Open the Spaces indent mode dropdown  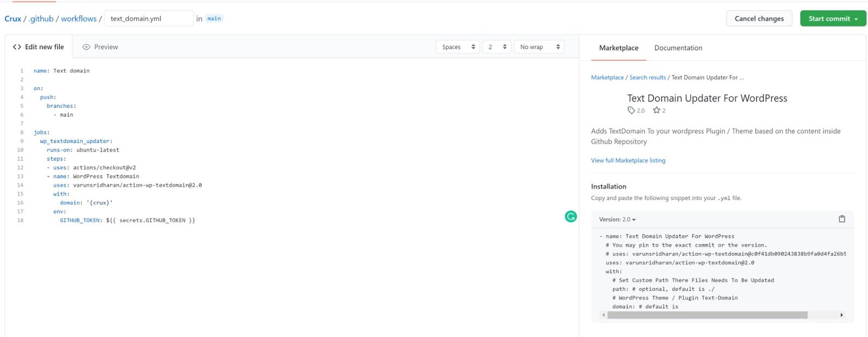pos(458,47)
